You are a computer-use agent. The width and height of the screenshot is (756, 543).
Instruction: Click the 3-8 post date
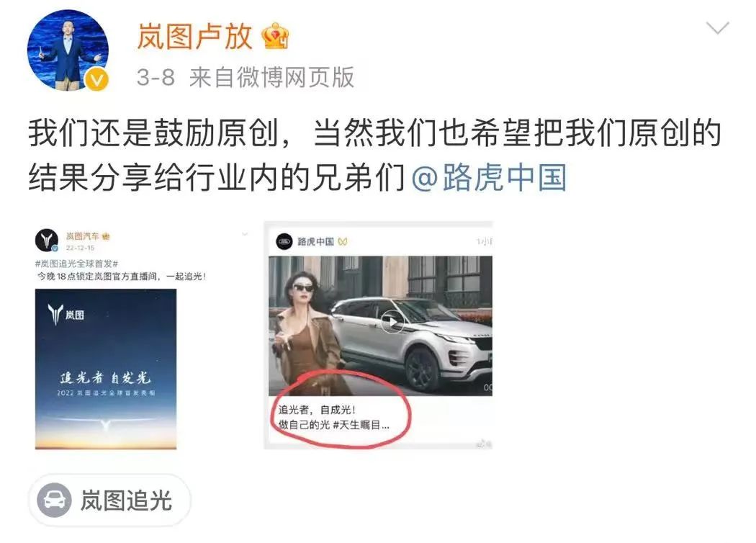(x=156, y=78)
